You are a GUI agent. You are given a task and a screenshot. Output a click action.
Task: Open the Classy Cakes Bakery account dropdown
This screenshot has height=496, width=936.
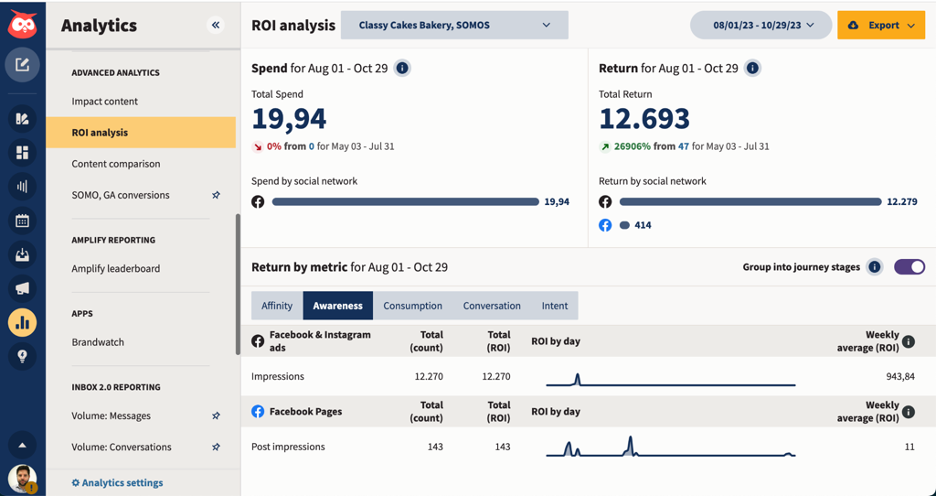[x=454, y=25]
